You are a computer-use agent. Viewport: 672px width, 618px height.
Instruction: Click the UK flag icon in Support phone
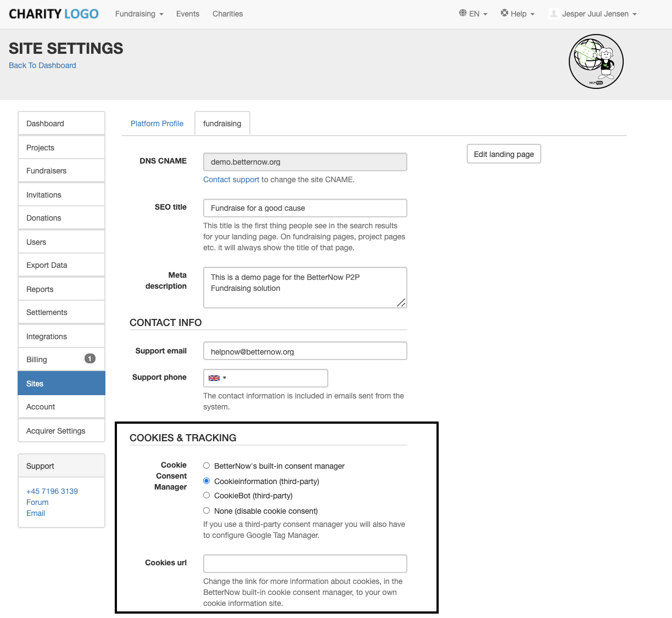pyautogui.click(x=214, y=378)
